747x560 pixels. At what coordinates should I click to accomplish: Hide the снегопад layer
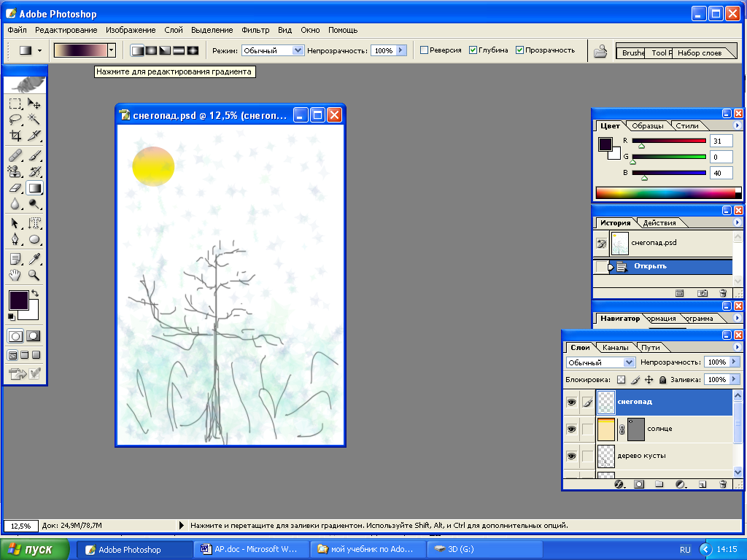(571, 402)
